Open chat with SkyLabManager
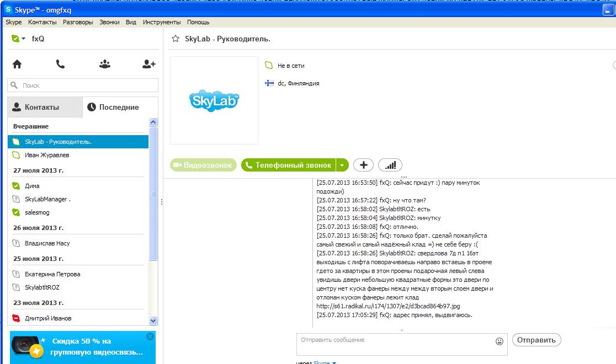This screenshot has width=616, height=364. click(x=78, y=199)
